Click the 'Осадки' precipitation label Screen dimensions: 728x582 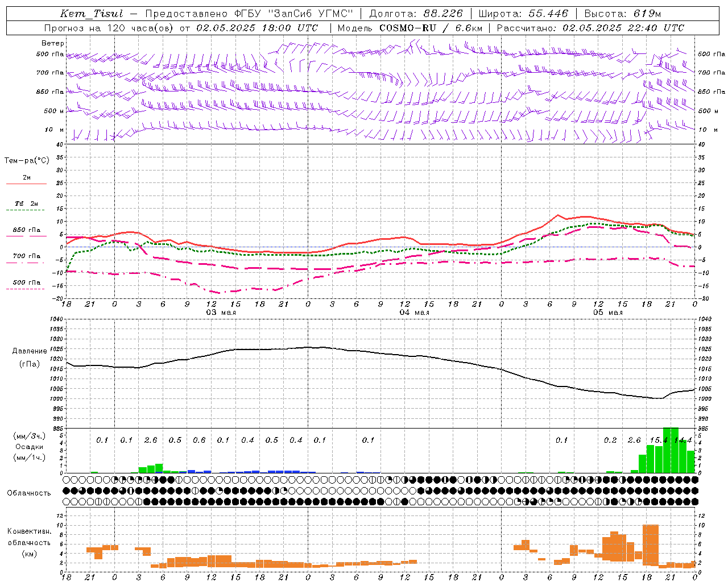[x=29, y=447]
